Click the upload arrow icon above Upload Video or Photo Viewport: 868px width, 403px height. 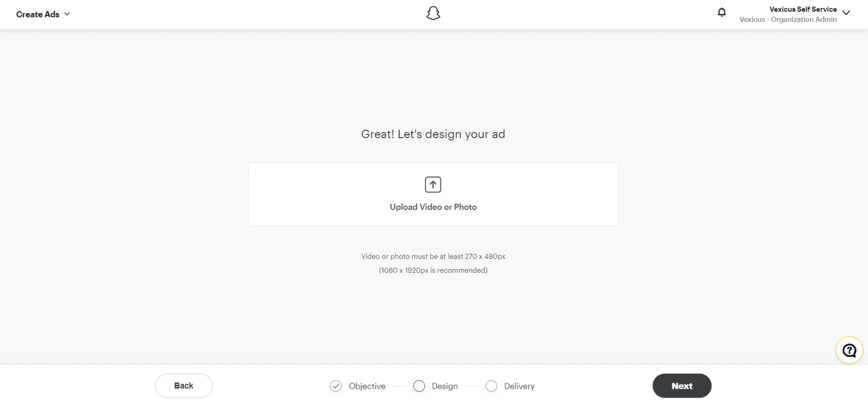point(432,184)
